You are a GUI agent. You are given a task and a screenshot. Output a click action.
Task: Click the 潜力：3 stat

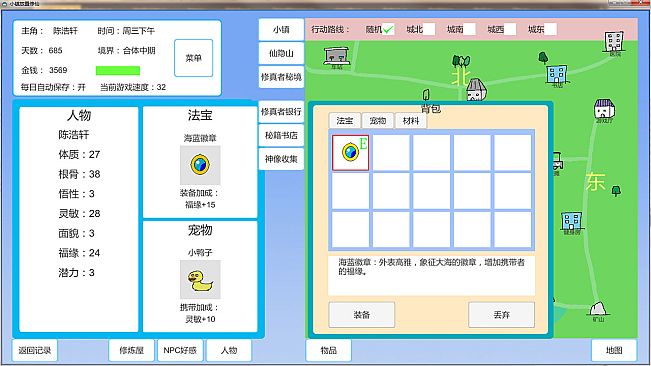tap(76, 273)
